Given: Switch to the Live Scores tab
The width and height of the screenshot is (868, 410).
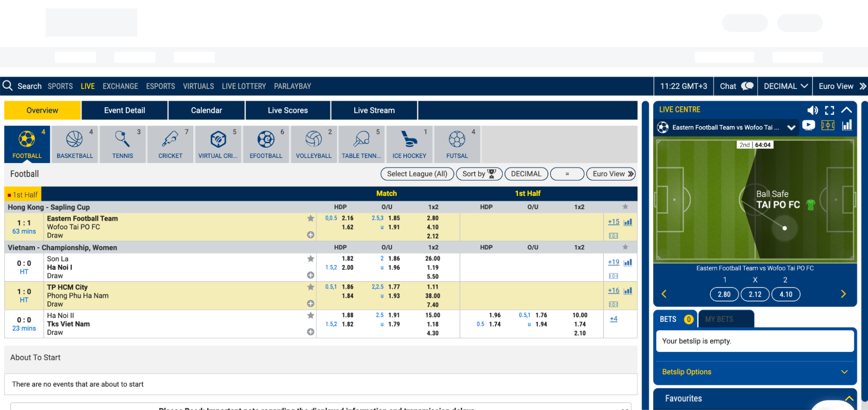Looking at the screenshot, I should (x=287, y=110).
